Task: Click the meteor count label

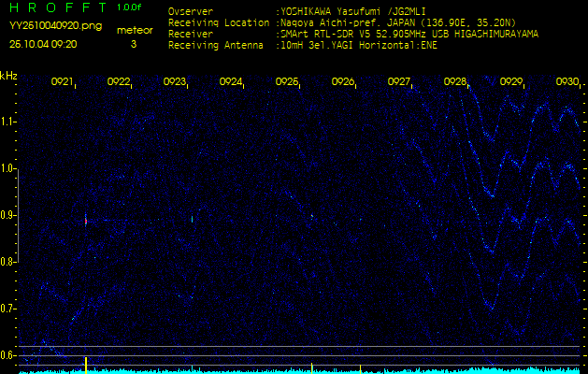Action: pos(134,30)
